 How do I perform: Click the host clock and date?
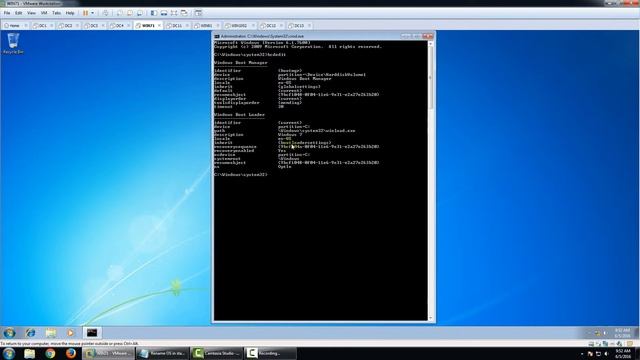click(623, 353)
